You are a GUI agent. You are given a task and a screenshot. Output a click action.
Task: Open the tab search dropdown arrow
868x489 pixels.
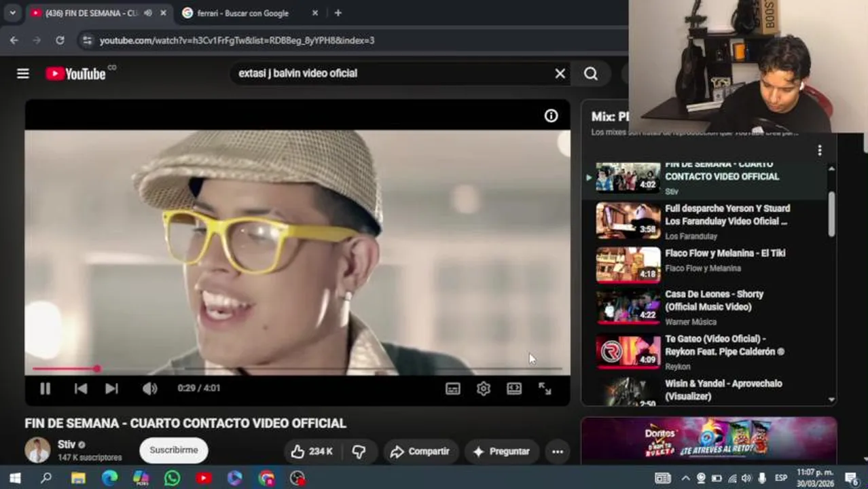pos(12,13)
